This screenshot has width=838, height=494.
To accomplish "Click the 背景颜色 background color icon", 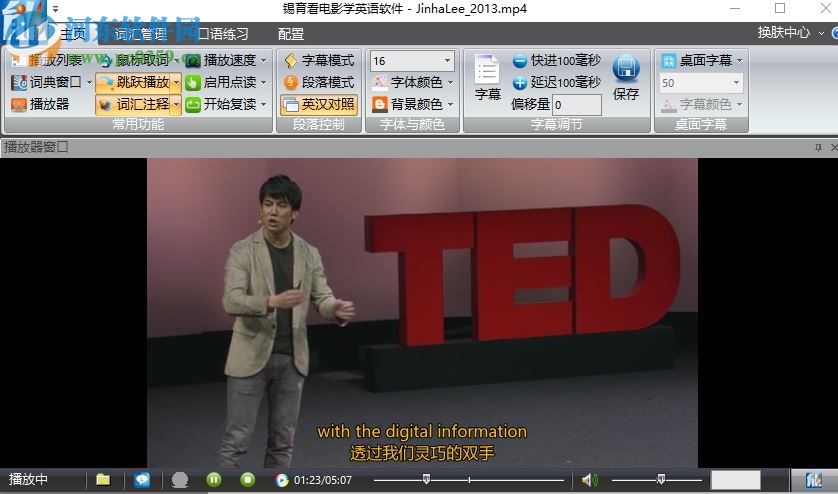I will coord(380,104).
